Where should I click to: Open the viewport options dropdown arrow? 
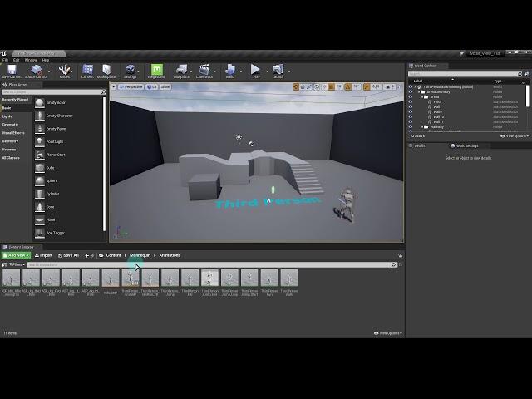[114, 86]
